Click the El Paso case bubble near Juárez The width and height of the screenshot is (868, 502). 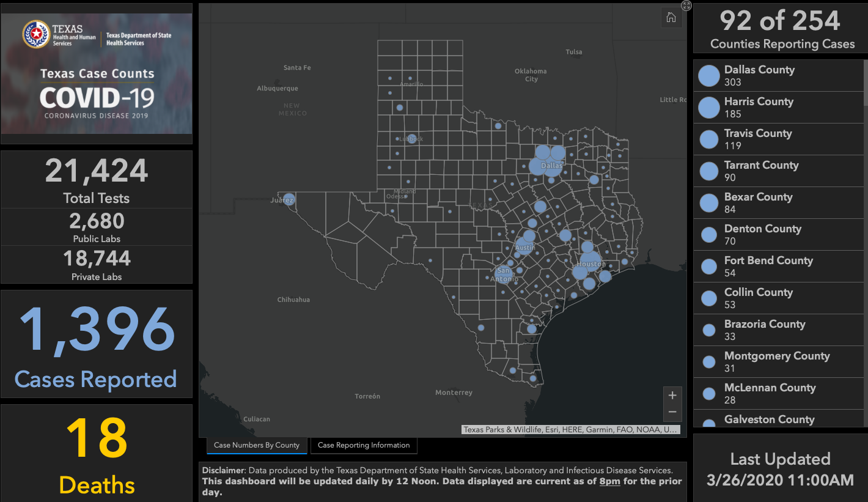pyautogui.click(x=289, y=199)
